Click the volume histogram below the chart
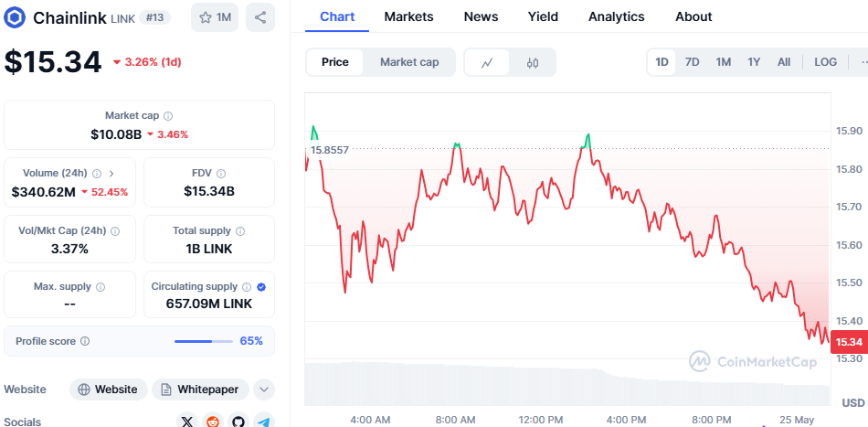Viewport: 868px width, 427px height. point(567,384)
